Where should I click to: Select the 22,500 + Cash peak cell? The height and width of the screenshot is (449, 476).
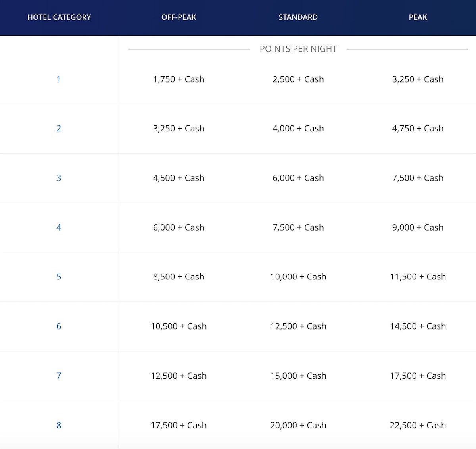click(x=418, y=425)
